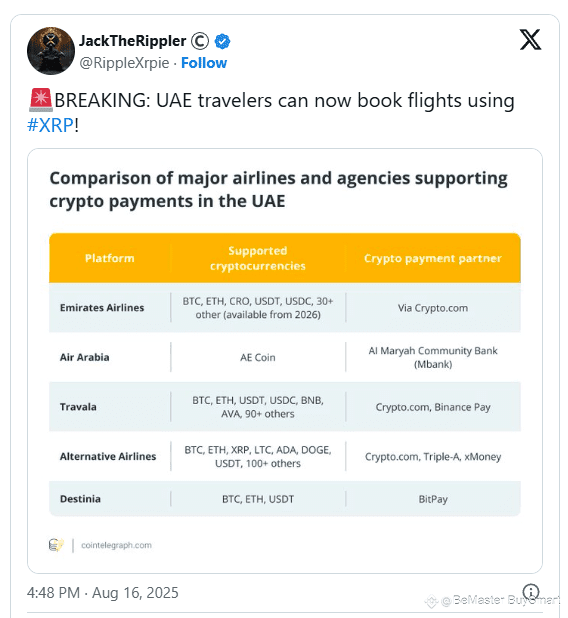Click the cointelegraph.com source text
Screen dimensions: 568x618
116,545
